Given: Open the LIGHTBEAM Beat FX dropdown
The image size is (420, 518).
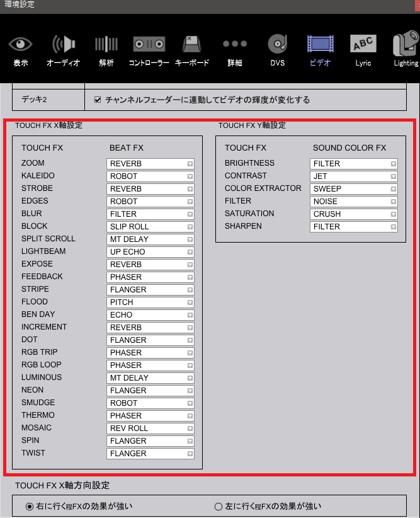Looking at the screenshot, I should (150, 251).
